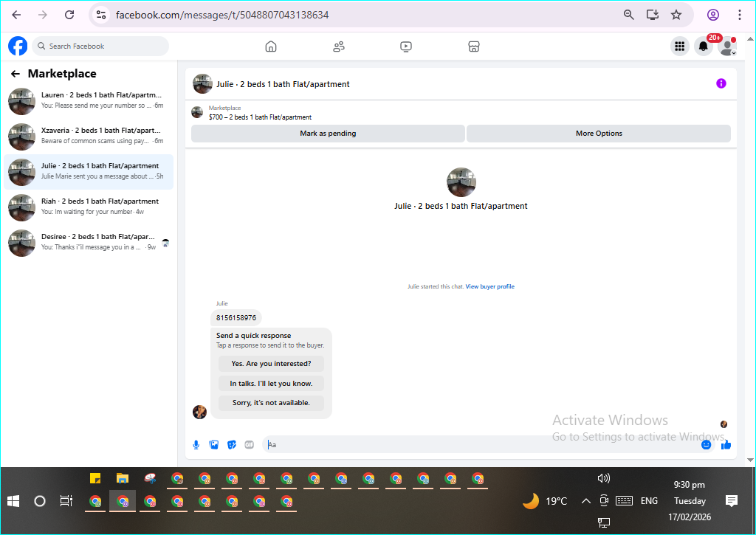Open Sticky Notes from taskbar
Image resolution: width=756 pixels, height=535 pixels.
tap(95, 479)
